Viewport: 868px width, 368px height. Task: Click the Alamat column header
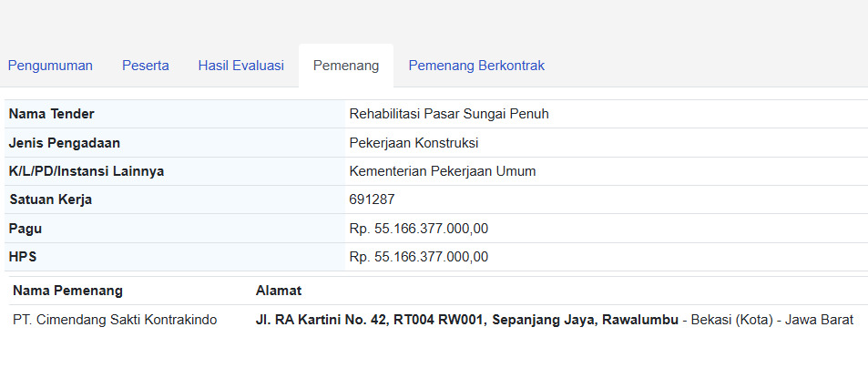pos(279,291)
